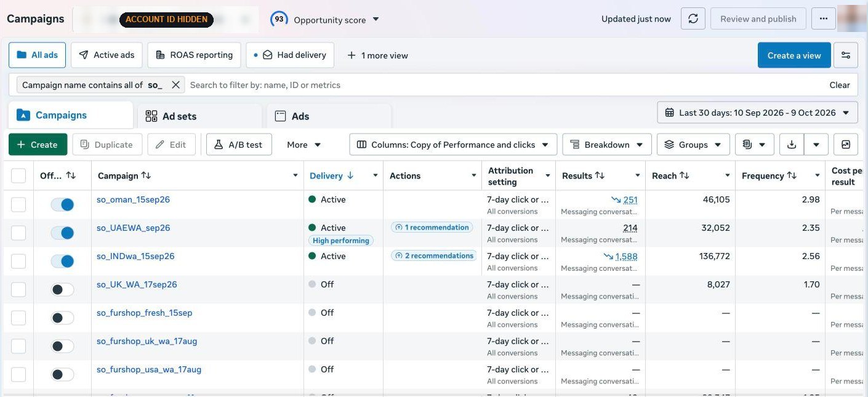The height and width of the screenshot is (397, 868).
Task: Open the so_UAEWA_sep26 campaign link
Action: point(134,228)
